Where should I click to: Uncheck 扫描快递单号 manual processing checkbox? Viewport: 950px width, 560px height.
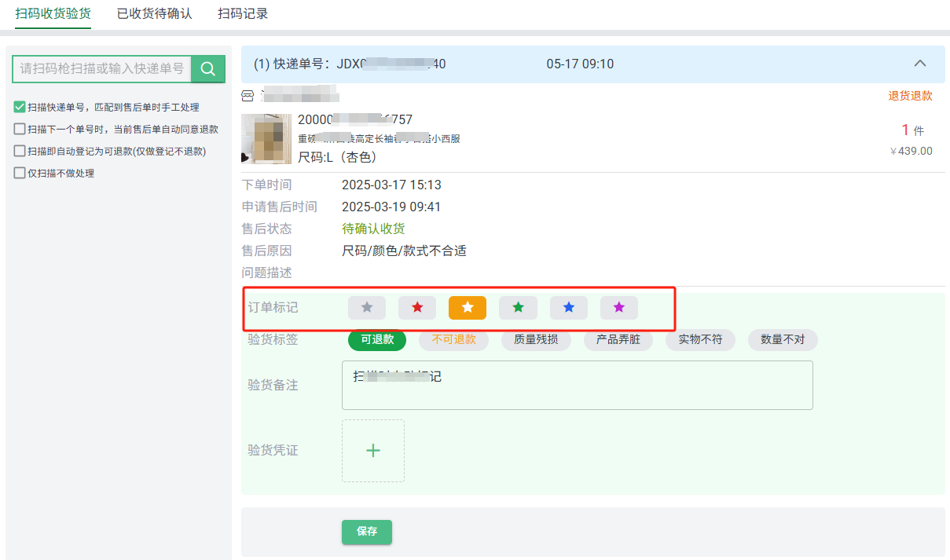click(20, 108)
